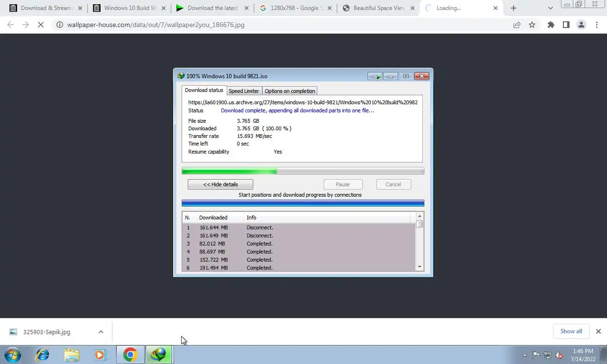
Task: Click the Internet Download Manager taskbar icon
Action: click(x=158, y=355)
